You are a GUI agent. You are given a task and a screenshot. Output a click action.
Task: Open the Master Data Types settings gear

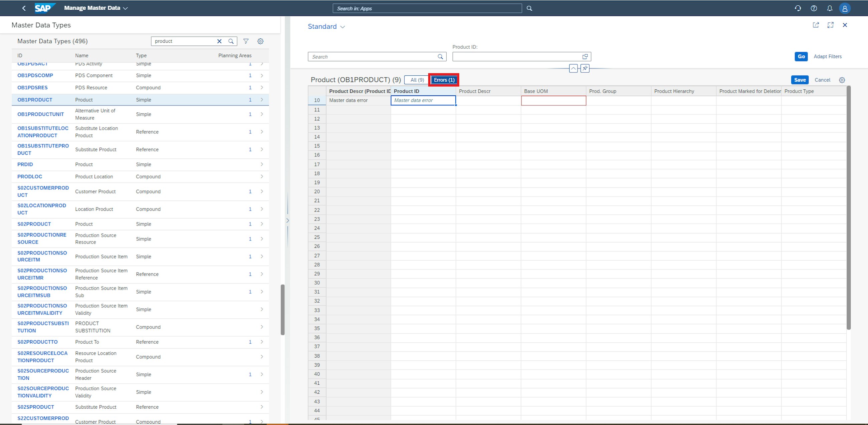[260, 41]
